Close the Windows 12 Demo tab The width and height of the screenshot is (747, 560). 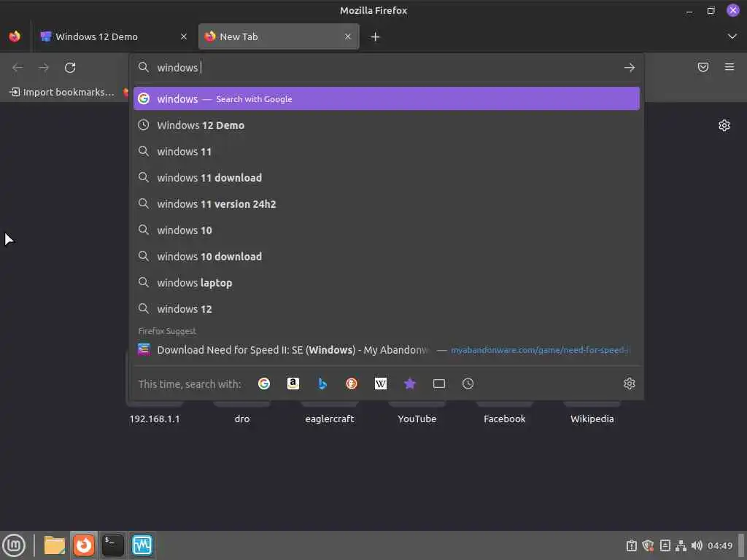click(x=183, y=36)
